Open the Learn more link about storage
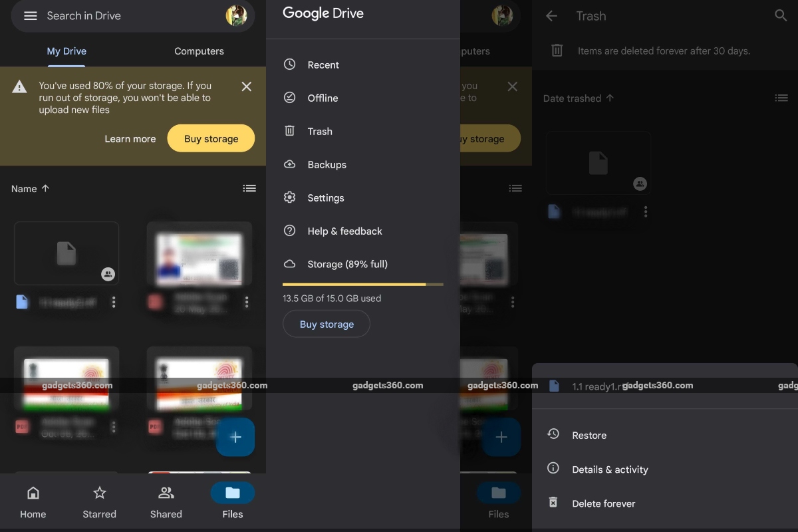This screenshot has height=532, width=798. click(130, 138)
